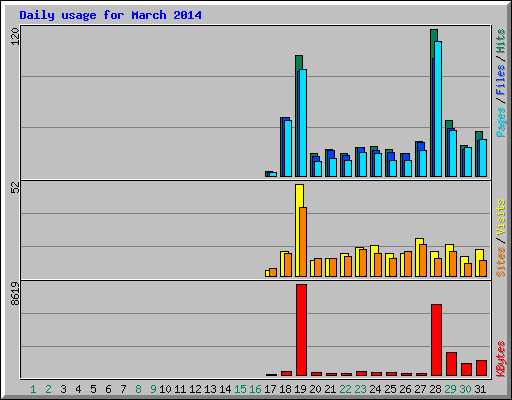The height and width of the screenshot is (400, 512).
Task: Click the 8619 KBytes axis value
Action: click(x=15, y=293)
